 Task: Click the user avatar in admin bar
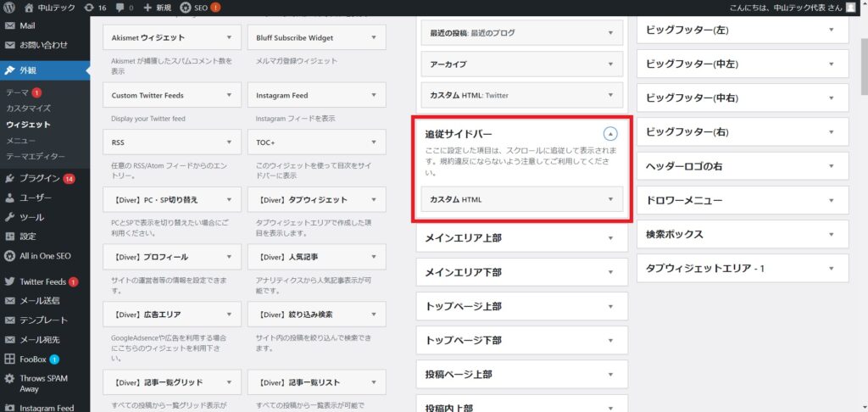tap(851, 8)
